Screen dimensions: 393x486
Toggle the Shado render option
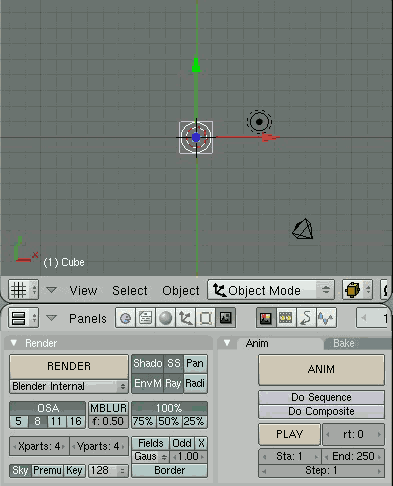pyautogui.click(x=148, y=363)
